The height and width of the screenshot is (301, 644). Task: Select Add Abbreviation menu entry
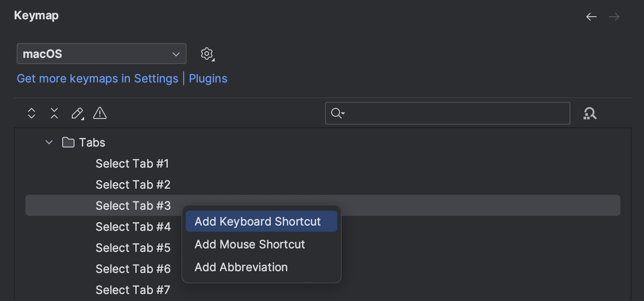241,267
